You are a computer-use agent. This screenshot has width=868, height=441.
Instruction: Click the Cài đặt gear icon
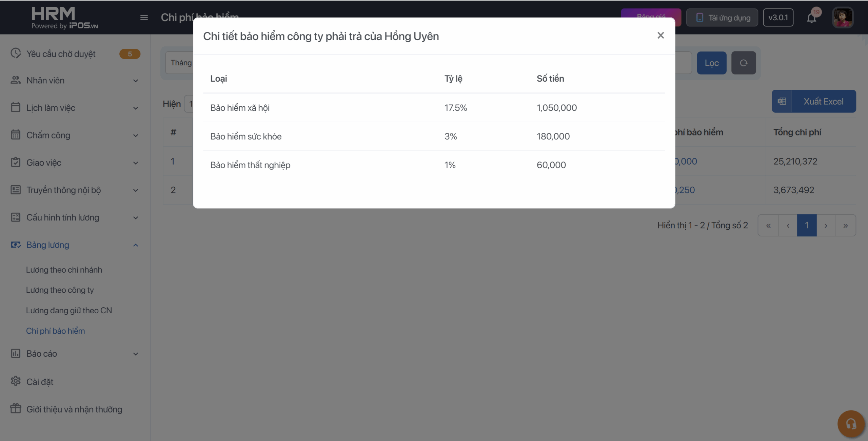pos(16,381)
